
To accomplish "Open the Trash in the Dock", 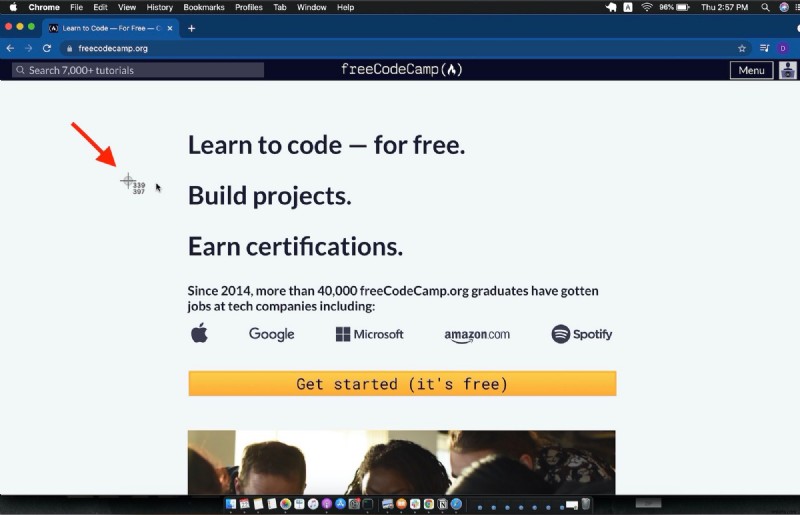I will tap(586, 504).
